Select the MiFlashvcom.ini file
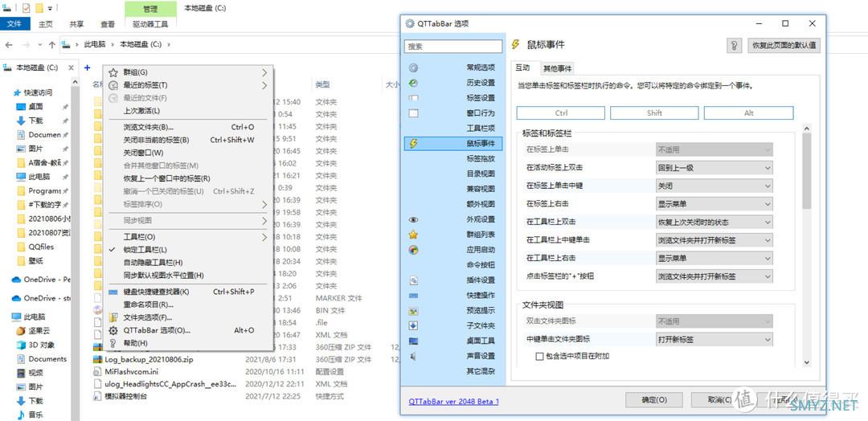868x421 pixels. pos(131,372)
